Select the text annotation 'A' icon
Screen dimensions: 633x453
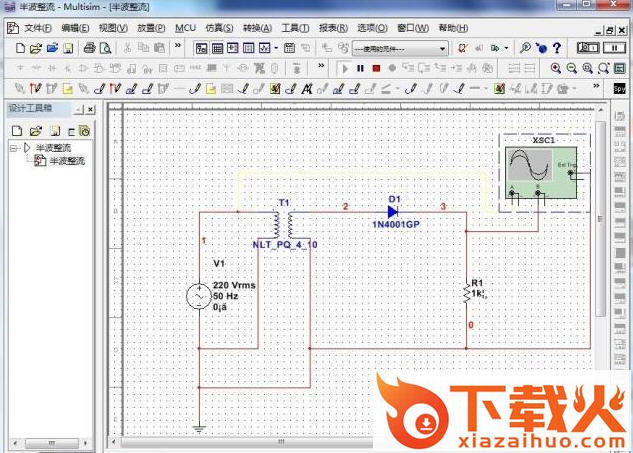pos(307,88)
